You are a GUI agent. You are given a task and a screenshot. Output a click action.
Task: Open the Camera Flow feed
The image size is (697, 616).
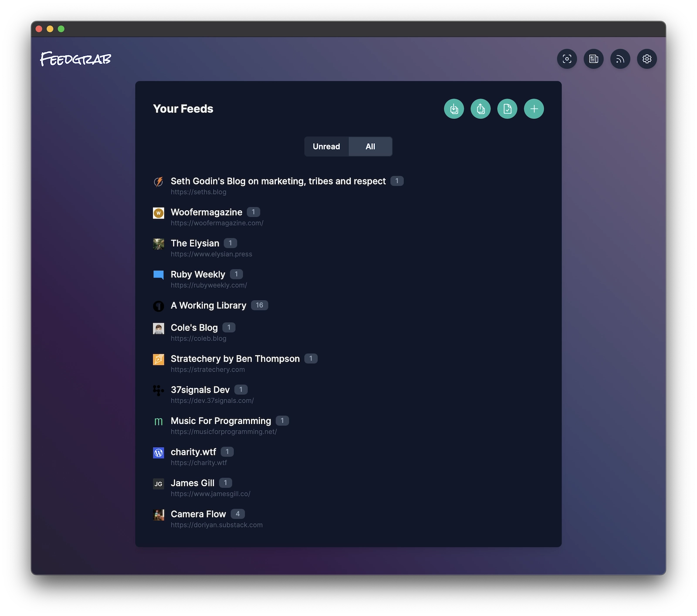click(x=198, y=514)
